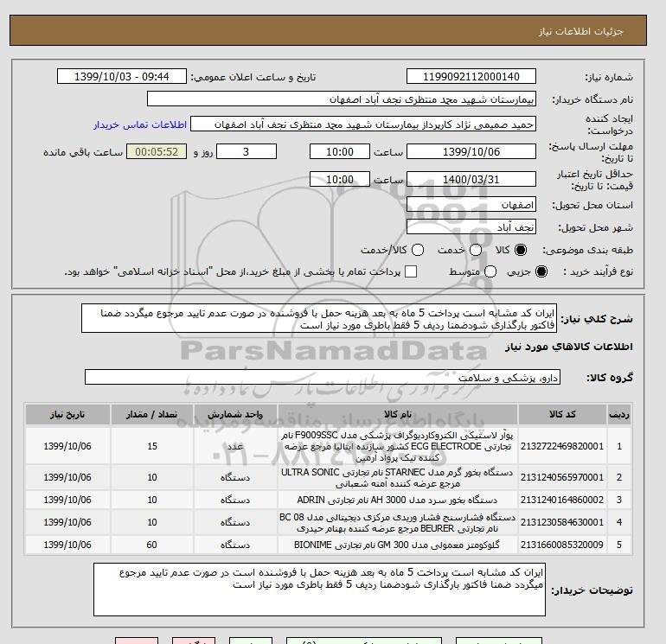Click the شماره نیاز field 1199092112000140
This screenshot has height=644, width=666.
(x=471, y=76)
